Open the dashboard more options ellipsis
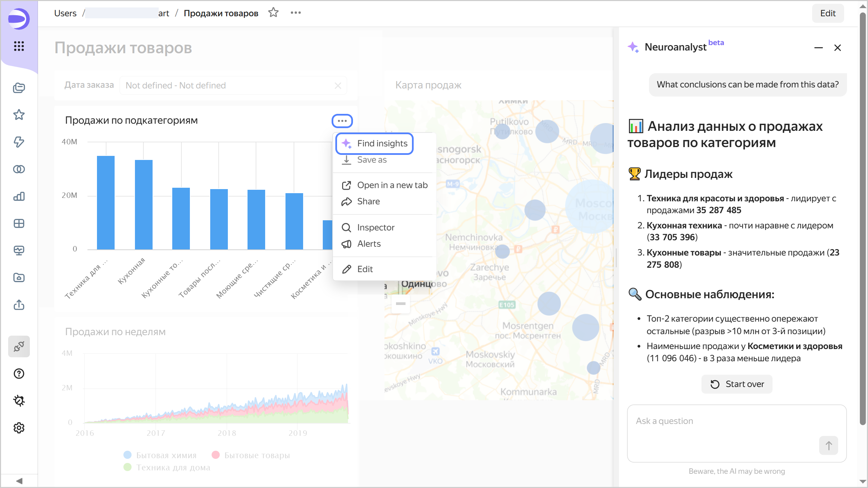868x488 pixels. tap(296, 13)
